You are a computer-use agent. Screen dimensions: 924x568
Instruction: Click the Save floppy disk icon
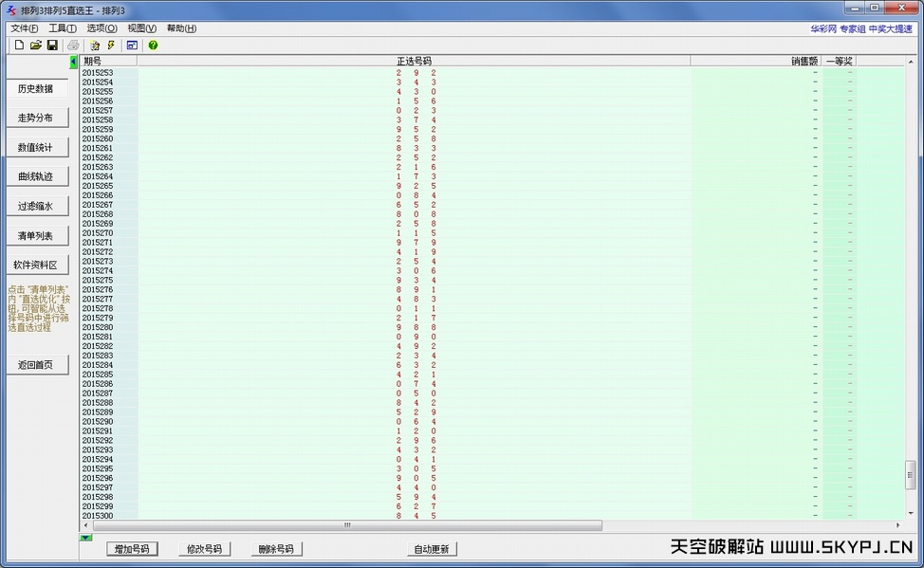[52, 46]
